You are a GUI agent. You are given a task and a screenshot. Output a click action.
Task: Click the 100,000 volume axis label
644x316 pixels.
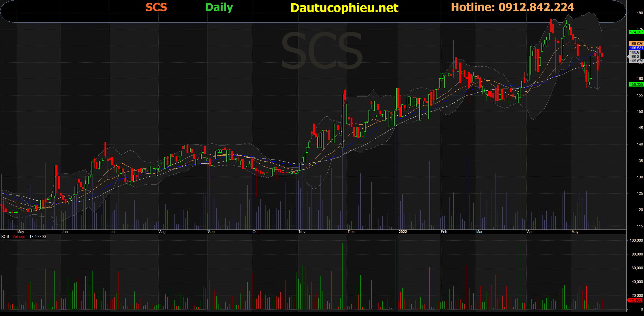[636, 240]
